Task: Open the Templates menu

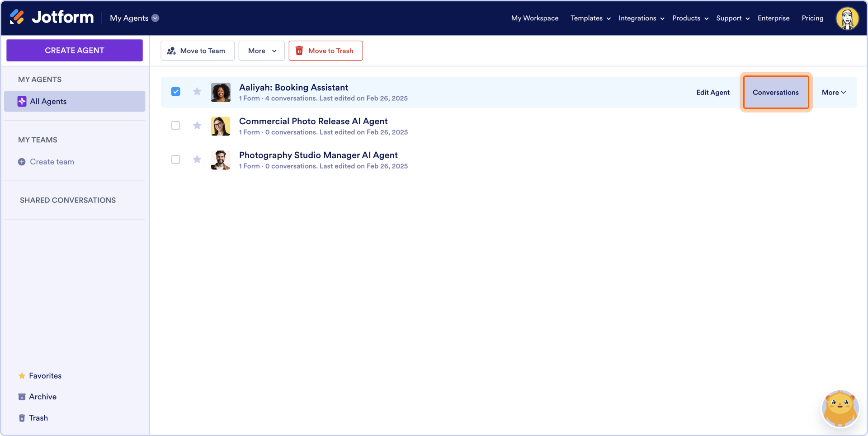Action: (x=590, y=18)
